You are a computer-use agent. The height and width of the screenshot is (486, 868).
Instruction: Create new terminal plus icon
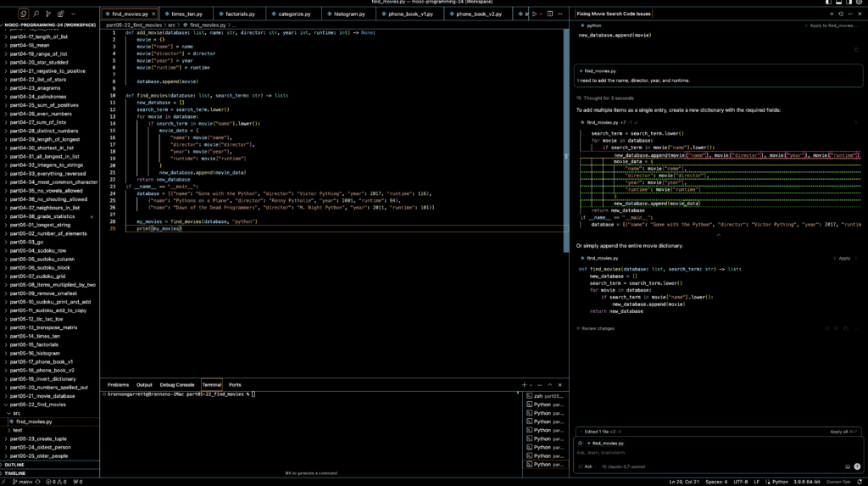tap(524, 384)
